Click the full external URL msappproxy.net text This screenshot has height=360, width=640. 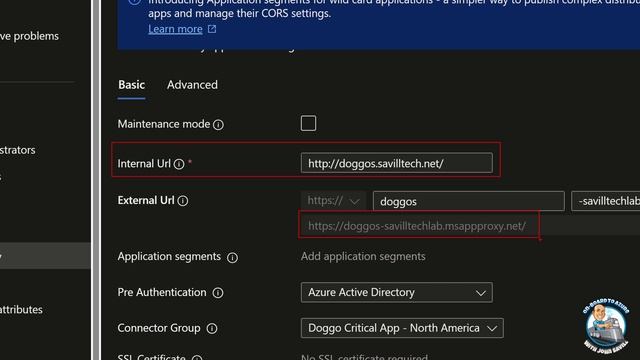[x=417, y=226]
